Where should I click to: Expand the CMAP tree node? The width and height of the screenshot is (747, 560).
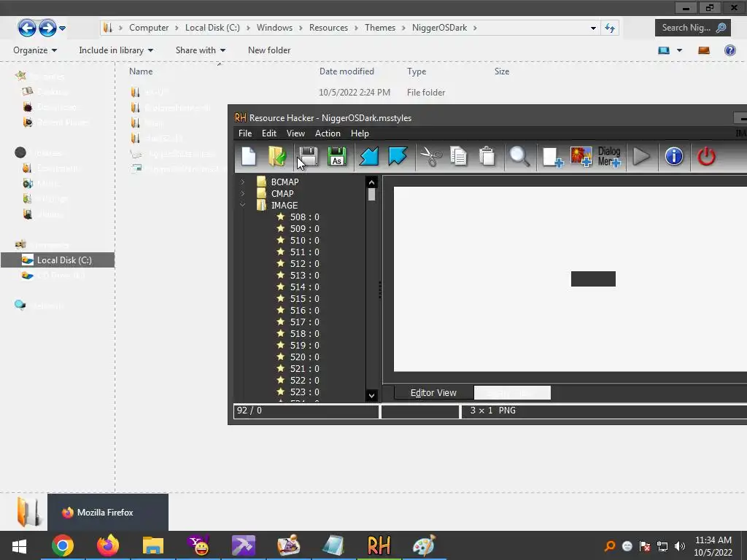pyautogui.click(x=242, y=193)
